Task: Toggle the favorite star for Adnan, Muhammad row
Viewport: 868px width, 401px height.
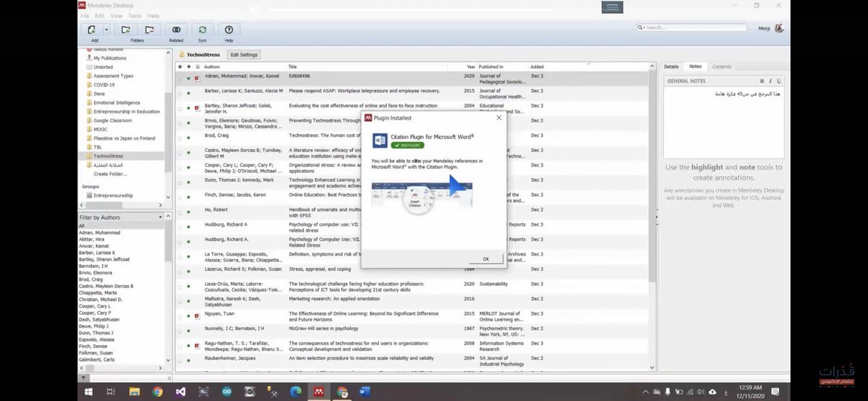Action: [x=181, y=77]
